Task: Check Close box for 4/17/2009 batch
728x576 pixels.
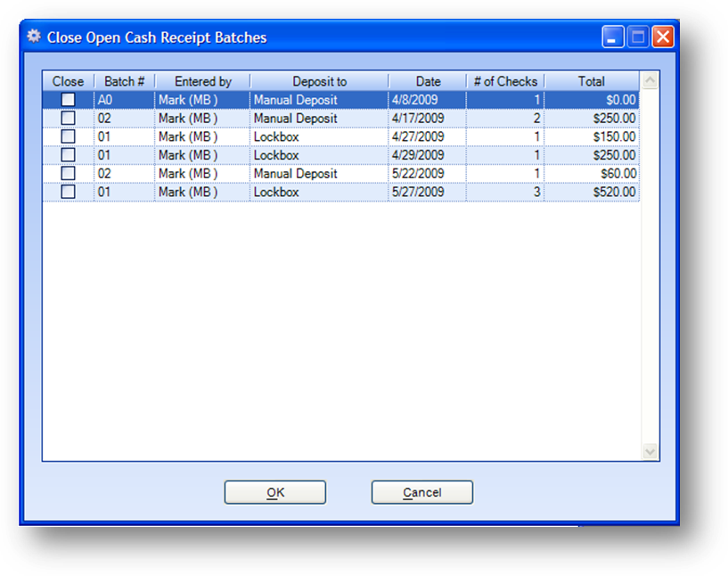Action: 69,118
